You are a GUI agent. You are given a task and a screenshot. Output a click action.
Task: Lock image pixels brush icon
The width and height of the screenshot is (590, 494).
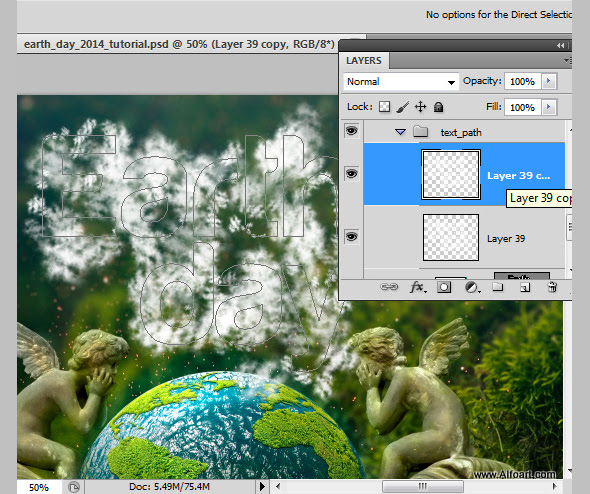pyautogui.click(x=402, y=107)
